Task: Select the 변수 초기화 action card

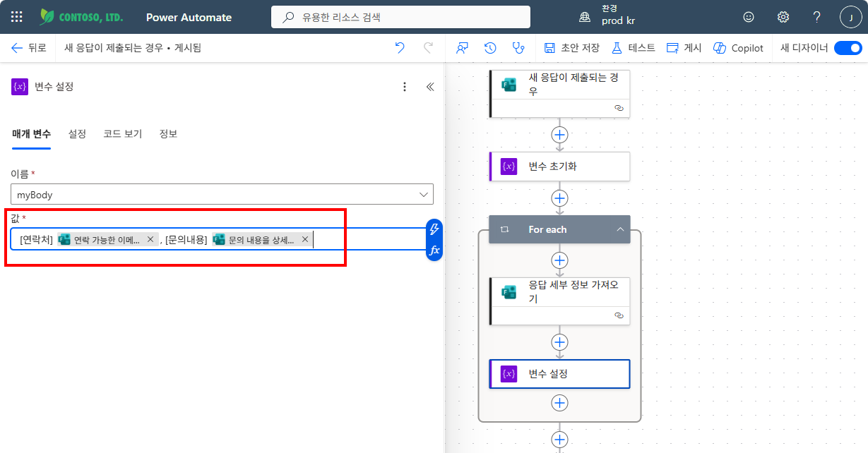Action: (x=559, y=166)
